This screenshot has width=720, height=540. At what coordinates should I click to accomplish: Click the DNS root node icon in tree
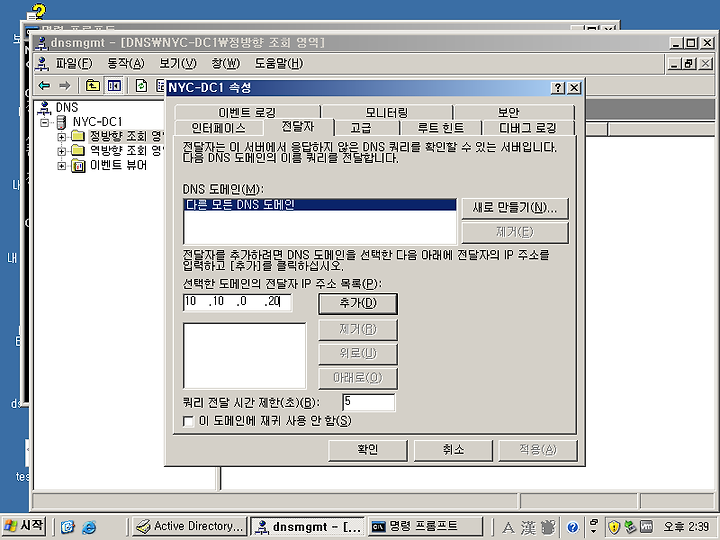coord(44,107)
